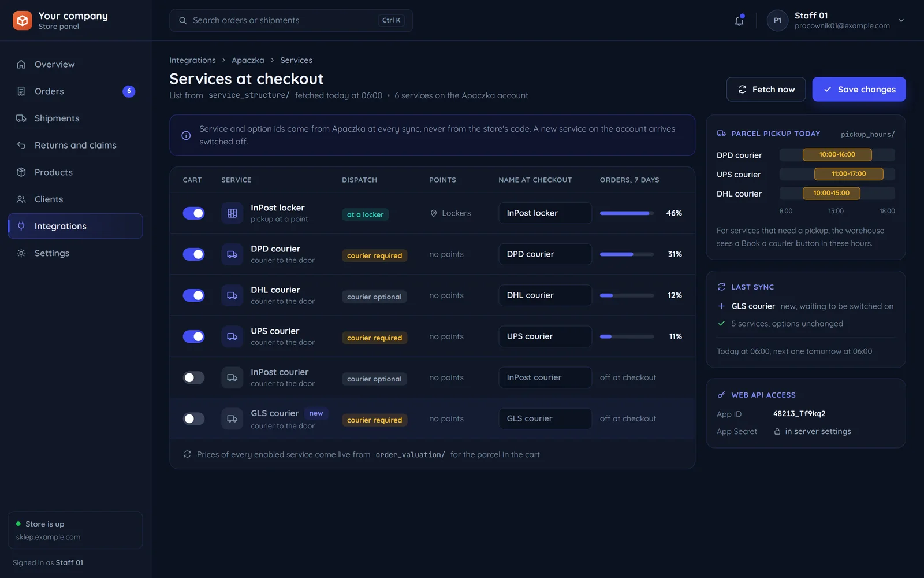
Task: Edit the InPost locker checkout name field
Action: click(545, 213)
